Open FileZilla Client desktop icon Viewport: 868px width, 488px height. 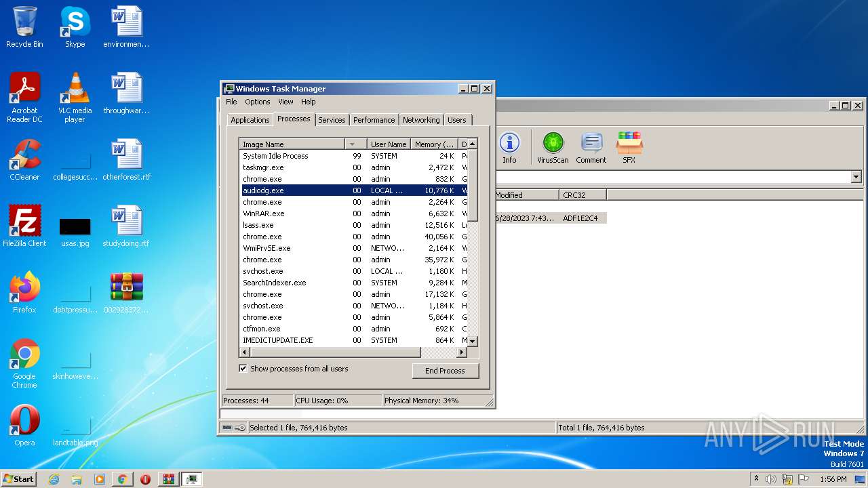pos(24,226)
